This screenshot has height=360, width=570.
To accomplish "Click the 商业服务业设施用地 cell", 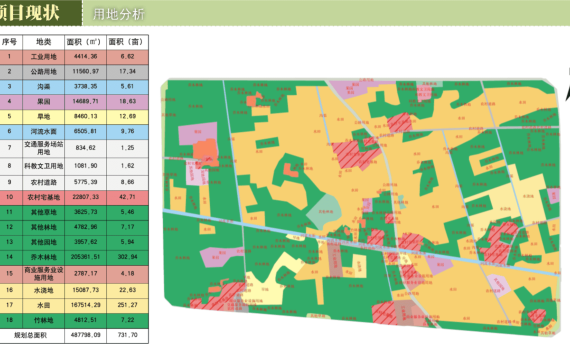I will 44,274.
